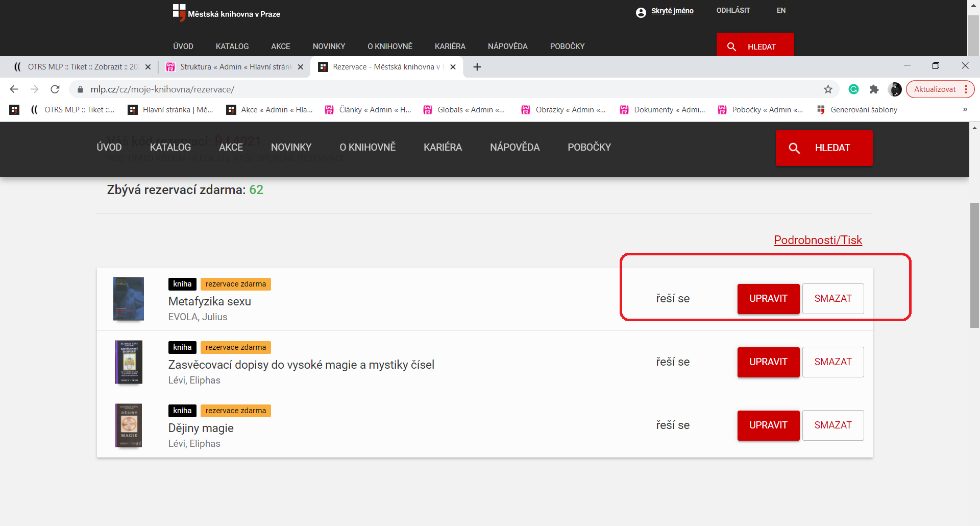Open Chrome three-dot menu beside Aktualizovat

[966, 89]
